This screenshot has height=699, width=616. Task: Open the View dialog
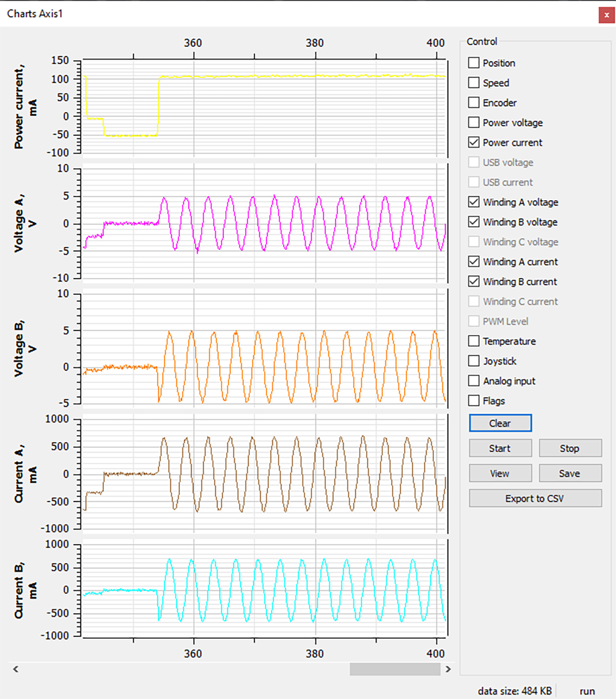click(500, 473)
